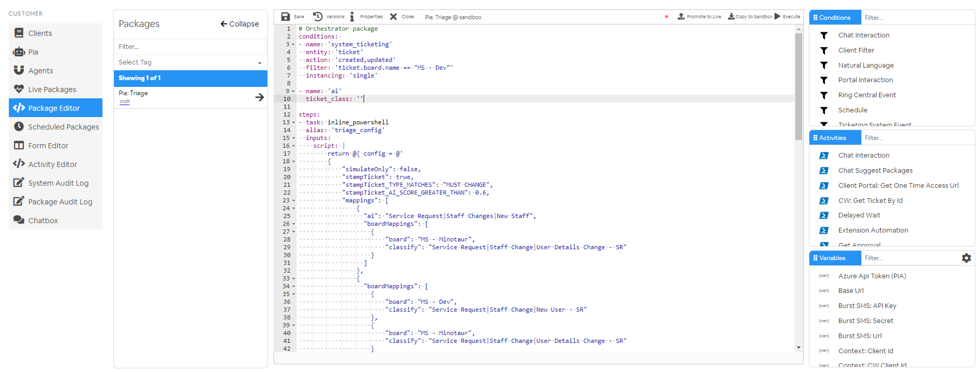
Task: Collapse the Packages panel
Action: [239, 24]
